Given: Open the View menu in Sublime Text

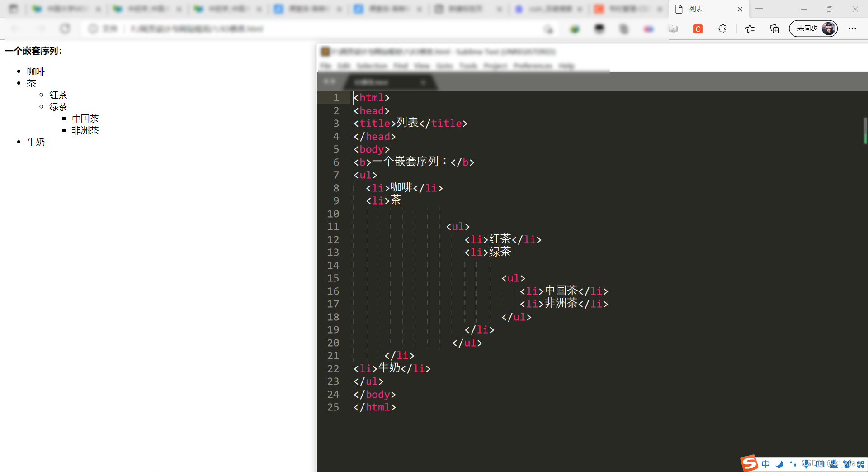Looking at the screenshot, I should pos(422,66).
